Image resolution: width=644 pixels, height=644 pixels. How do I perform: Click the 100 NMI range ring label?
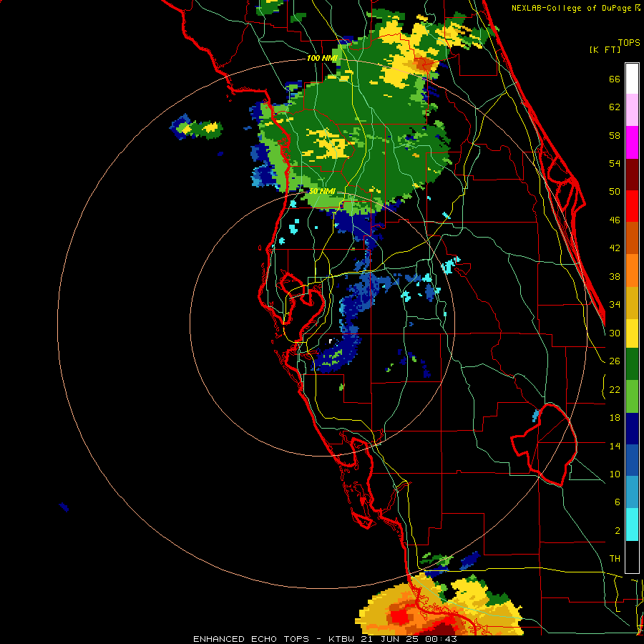(x=322, y=58)
